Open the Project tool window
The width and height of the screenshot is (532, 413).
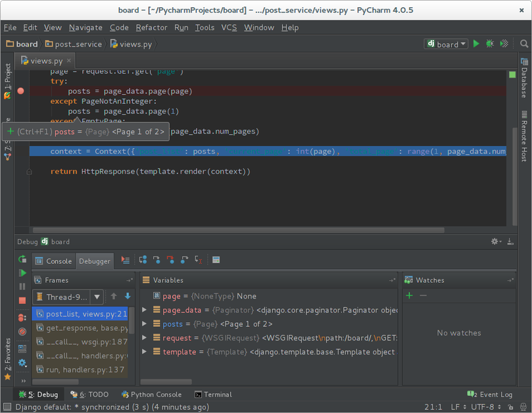7,81
